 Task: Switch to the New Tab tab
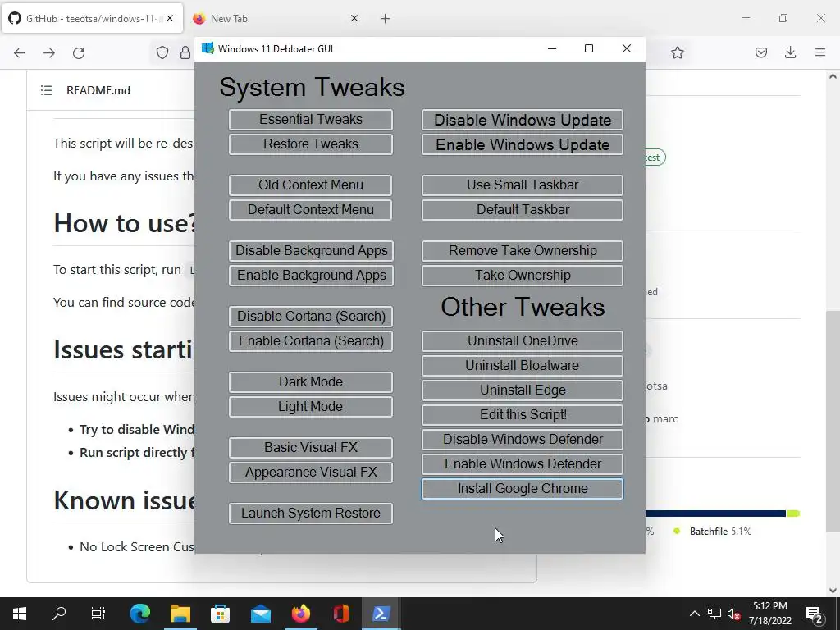(x=276, y=19)
